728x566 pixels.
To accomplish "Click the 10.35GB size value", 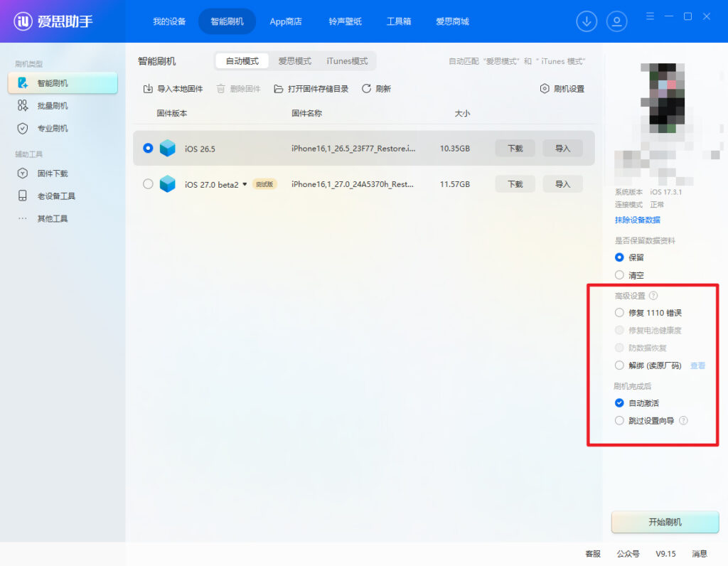I will (454, 148).
